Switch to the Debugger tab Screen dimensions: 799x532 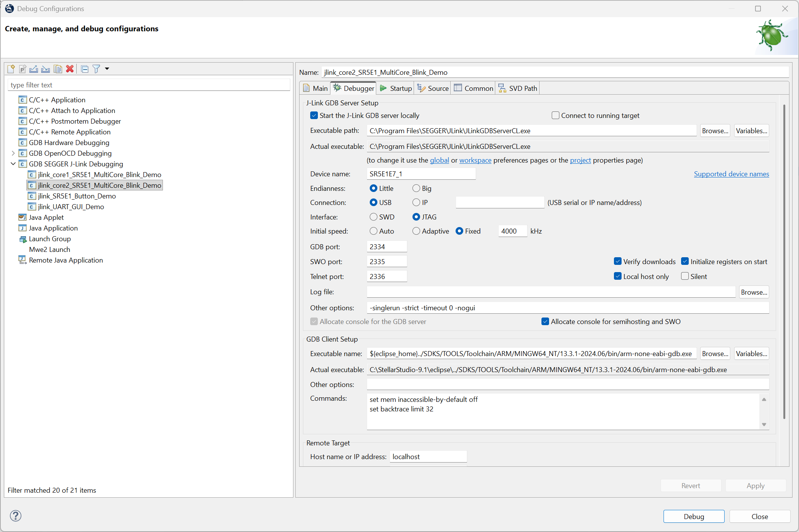click(x=354, y=89)
